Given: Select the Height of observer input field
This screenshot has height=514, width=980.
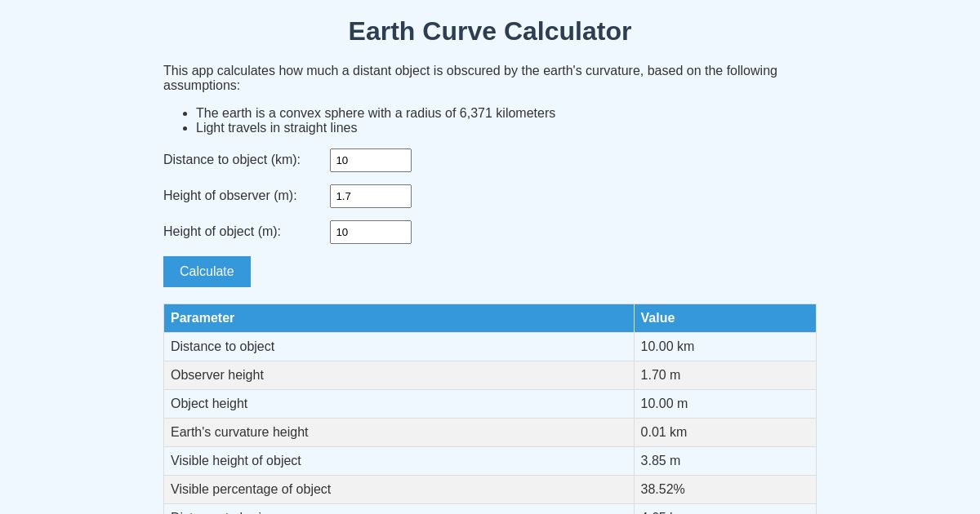Looking at the screenshot, I should (371, 196).
